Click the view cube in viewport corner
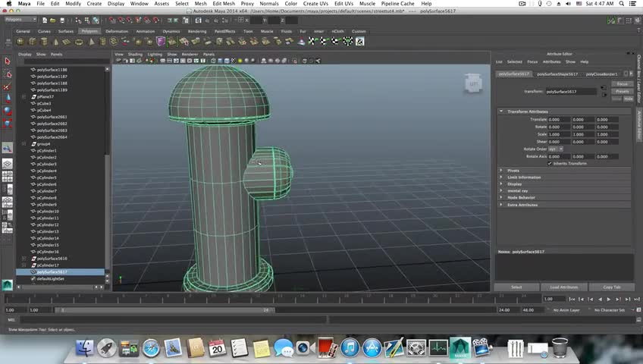The height and width of the screenshot is (364, 643). [x=472, y=83]
